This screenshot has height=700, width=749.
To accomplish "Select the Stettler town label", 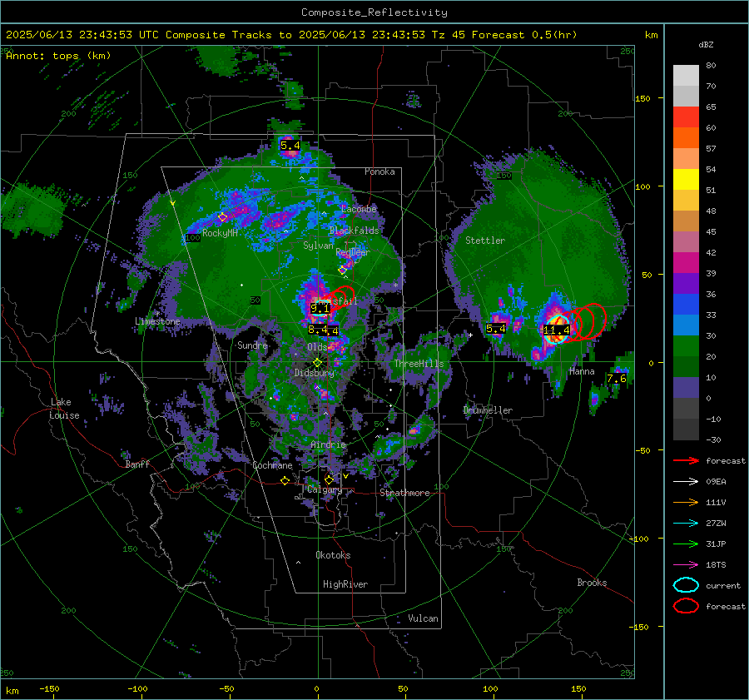I will [485, 241].
